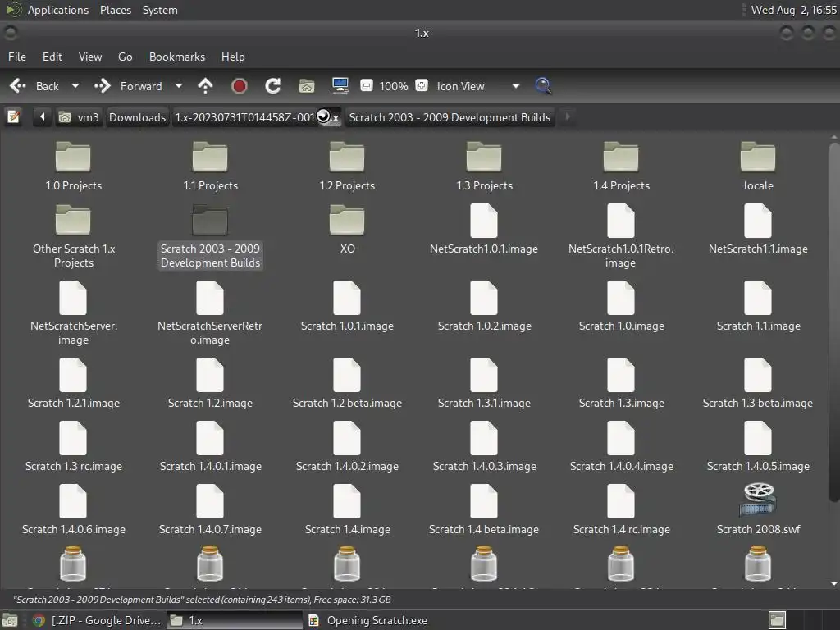Viewport: 840px width, 630px height.
Task: Click the Scratch 1.1.image filename label
Action: coord(759,326)
